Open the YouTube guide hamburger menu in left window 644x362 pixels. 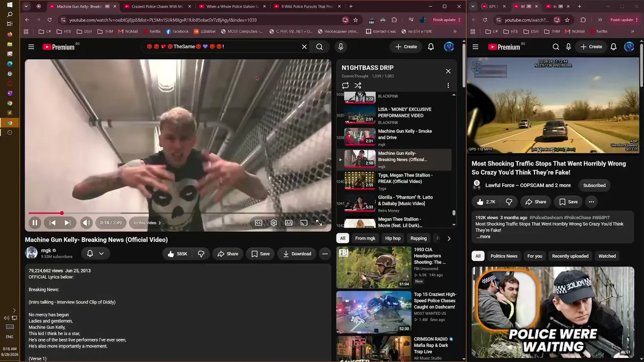[x=31, y=47]
